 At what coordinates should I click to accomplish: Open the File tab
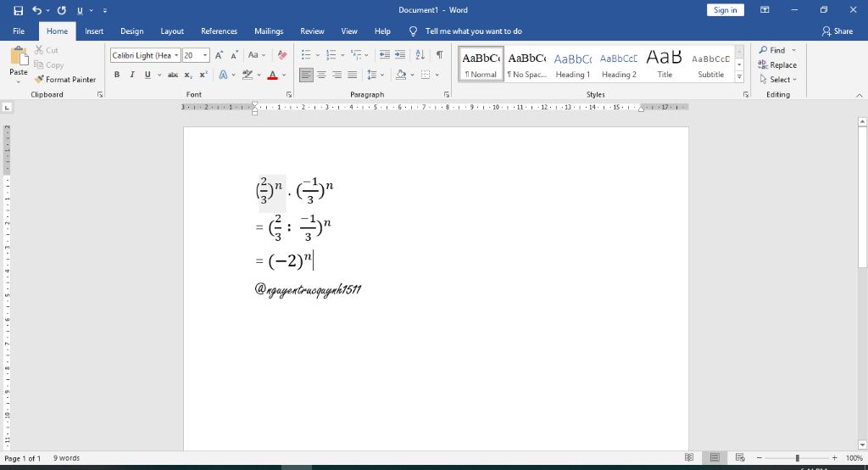pos(19,31)
